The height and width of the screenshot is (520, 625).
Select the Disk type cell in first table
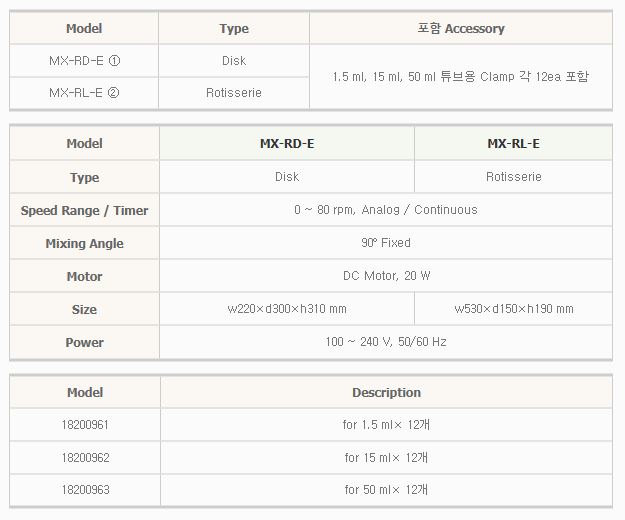[x=234, y=61]
